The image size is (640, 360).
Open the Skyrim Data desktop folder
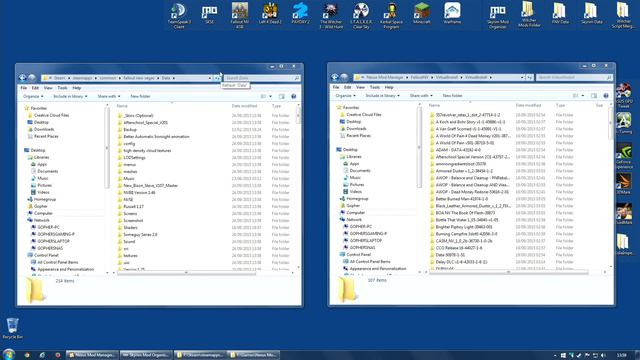tap(591, 13)
